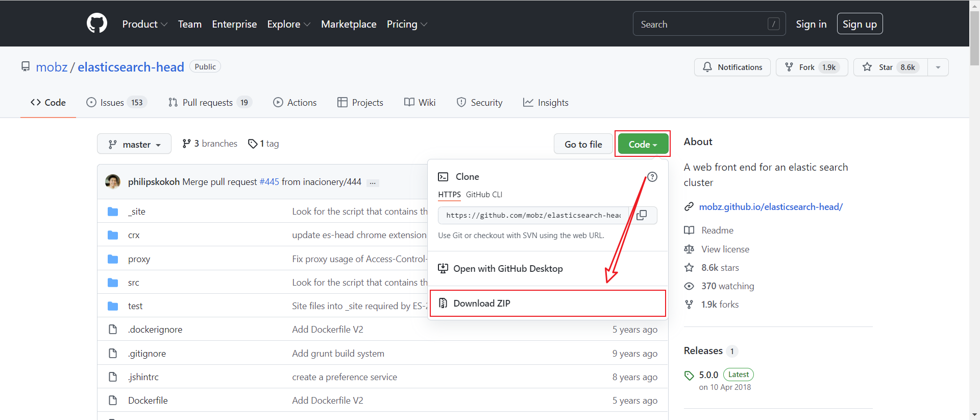Image resolution: width=980 pixels, height=420 pixels.
Task: Click the Go to file button
Action: point(583,145)
